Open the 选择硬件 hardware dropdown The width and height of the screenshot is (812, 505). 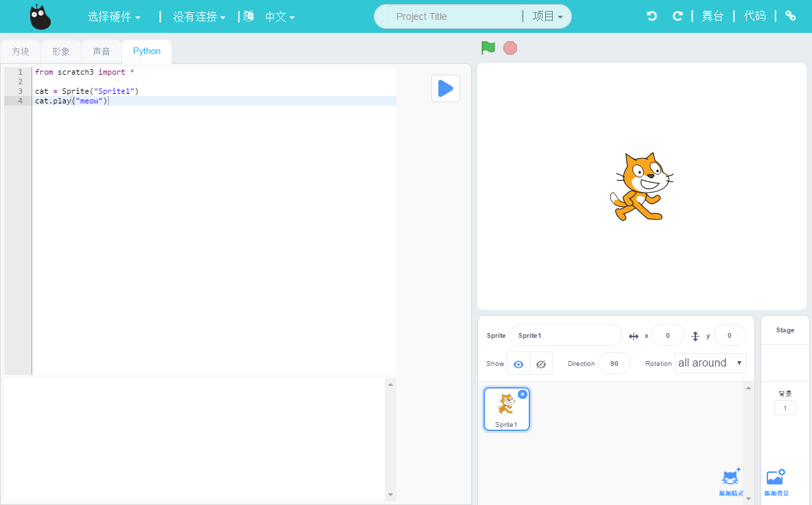click(x=114, y=16)
